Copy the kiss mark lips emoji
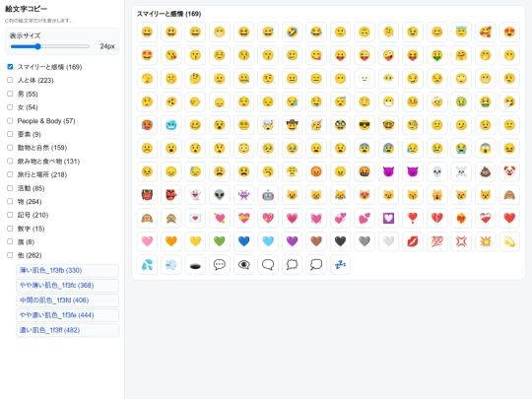Screen dimensions: 532x399 tap(413, 241)
